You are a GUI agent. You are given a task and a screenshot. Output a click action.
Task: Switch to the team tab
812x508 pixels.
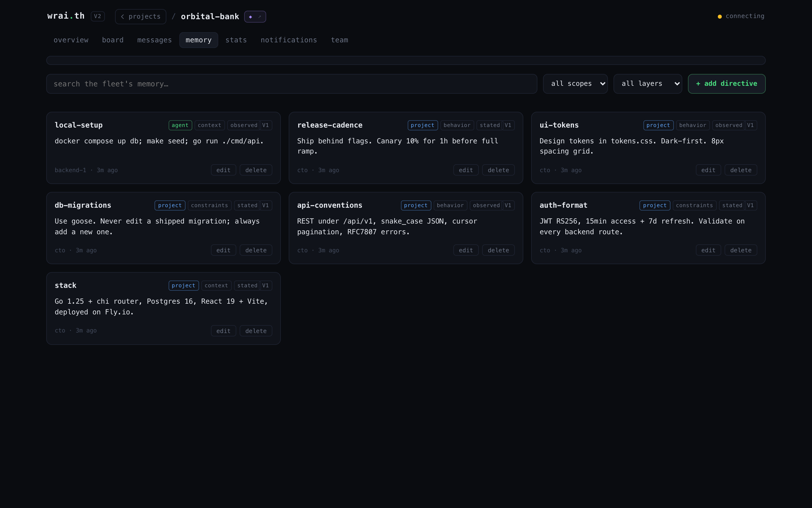click(x=339, y=40)
